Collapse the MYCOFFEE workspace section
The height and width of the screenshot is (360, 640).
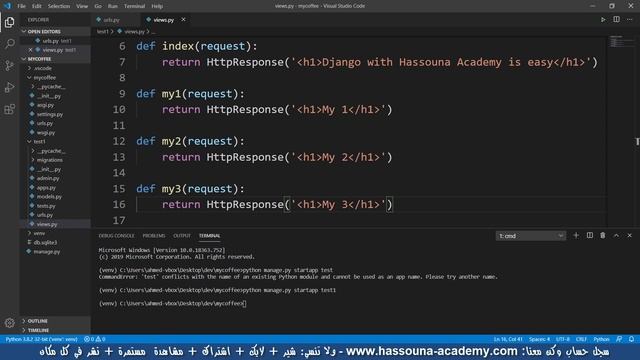[x=55, y=59]
